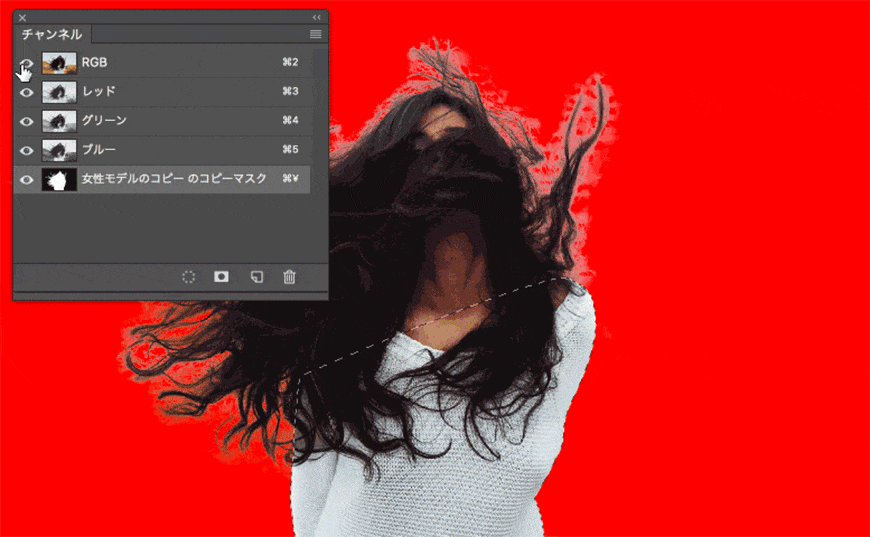Toggle RGB channel visibility eye
Image resolution: width=870 pixels, height=537 pixels.
click(x=26, y=63)
